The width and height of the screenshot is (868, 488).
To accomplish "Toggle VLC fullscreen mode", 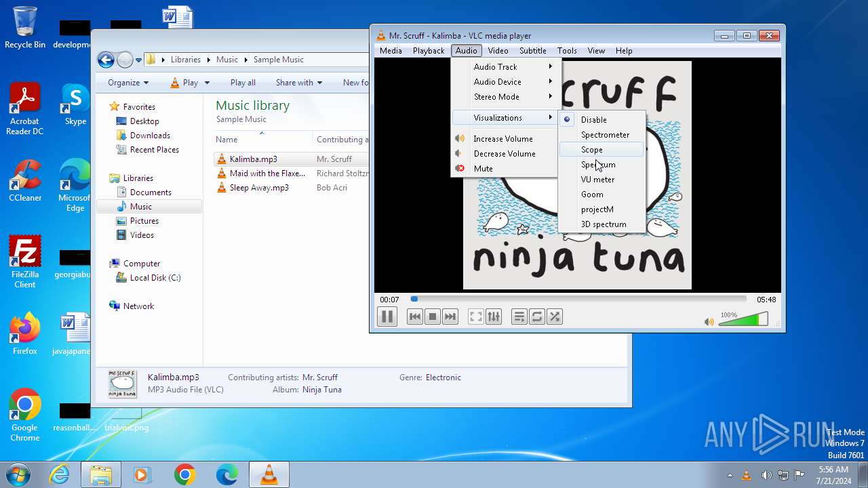I will (476, 317).
